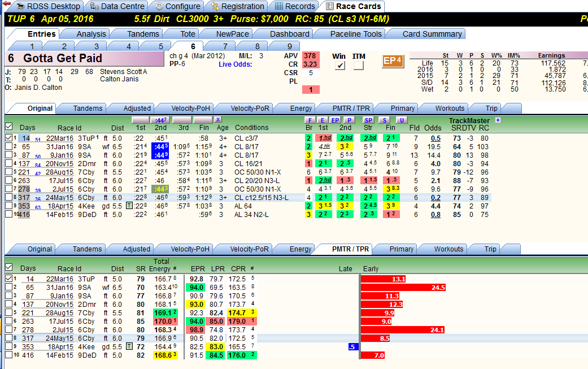Image resolution: width=588 pixels, height=369 pixels.
Task: Click the blank button above 1st column
Action: click(140, 120)
